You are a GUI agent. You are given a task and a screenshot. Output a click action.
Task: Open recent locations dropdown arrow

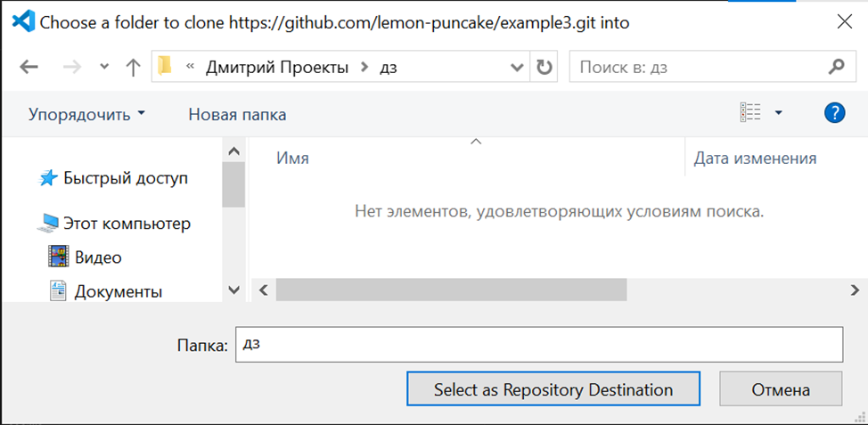(104, 68)
